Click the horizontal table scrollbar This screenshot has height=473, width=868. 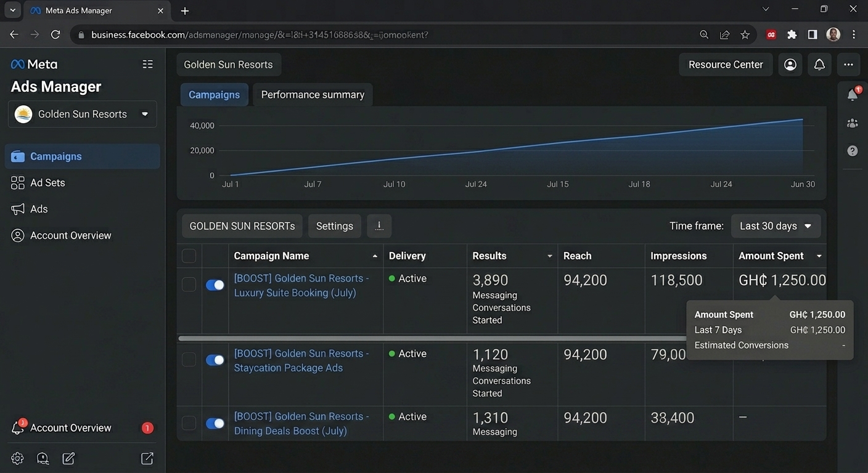point(432,338)
